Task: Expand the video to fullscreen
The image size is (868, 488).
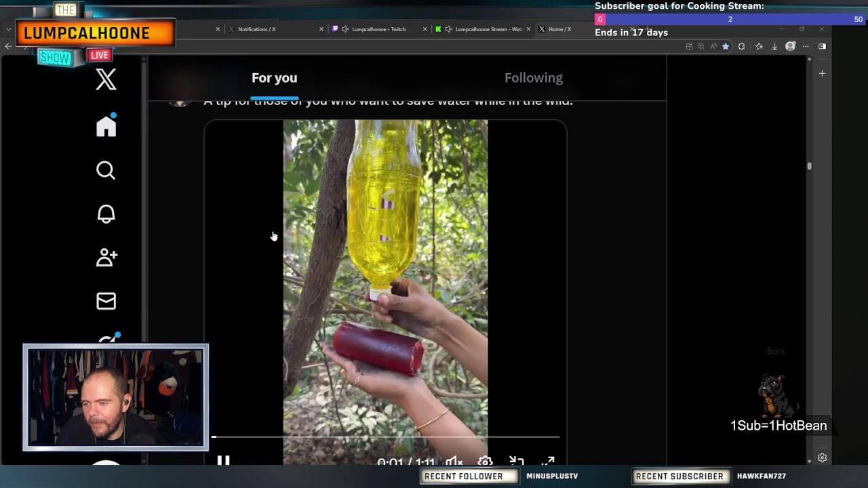Action: tap(548, 462)
